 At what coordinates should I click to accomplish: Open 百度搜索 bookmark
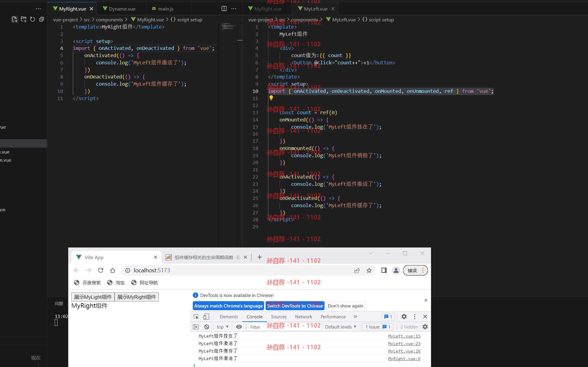tap(87, 283)
